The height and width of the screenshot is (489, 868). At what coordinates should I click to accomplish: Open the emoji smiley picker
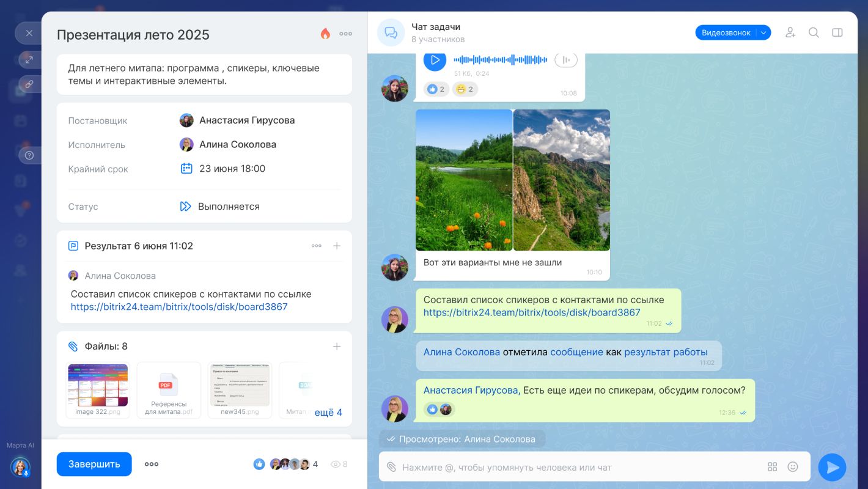tap(793, 467)
